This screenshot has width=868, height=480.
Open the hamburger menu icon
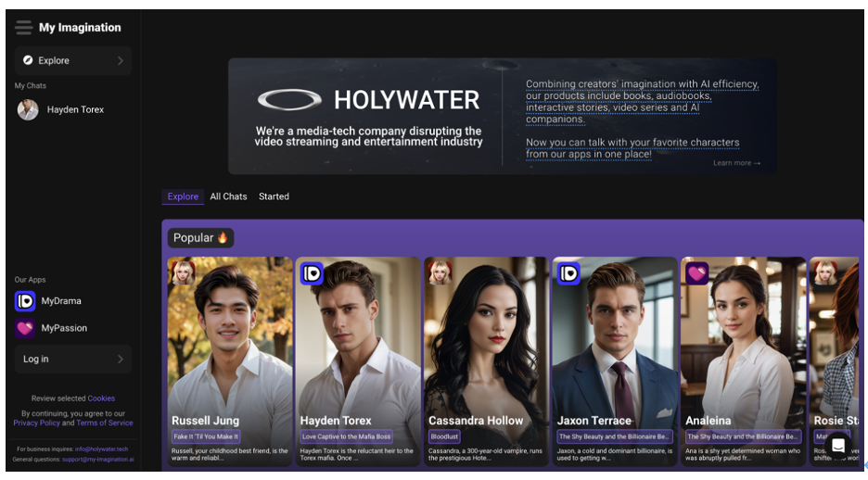(x=23, y=28)
